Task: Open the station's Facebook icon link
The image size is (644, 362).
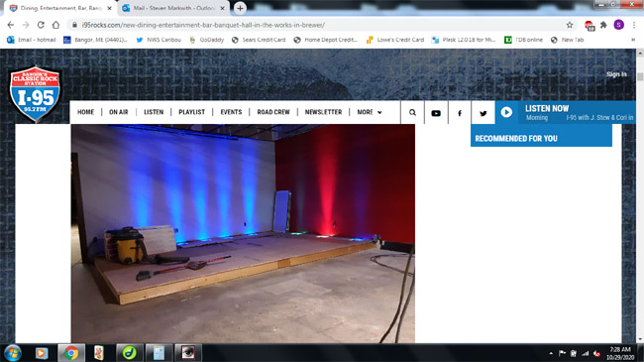Action: click(460, 113)
